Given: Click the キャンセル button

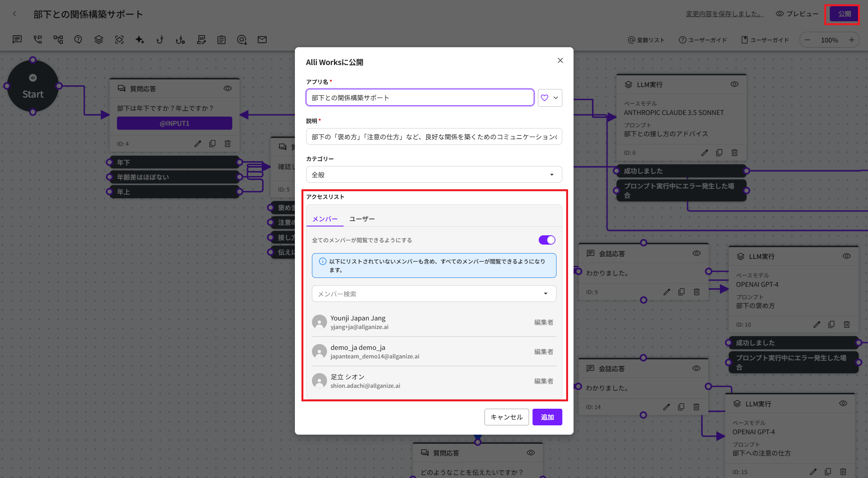Looking at the screenshot, I should [506, 417].
